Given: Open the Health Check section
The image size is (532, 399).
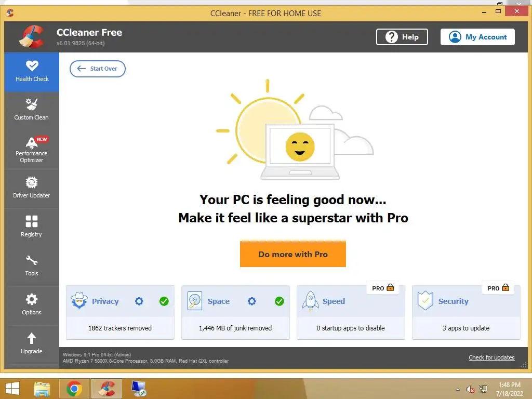Looking at the screenshot, I should (32, 72).
